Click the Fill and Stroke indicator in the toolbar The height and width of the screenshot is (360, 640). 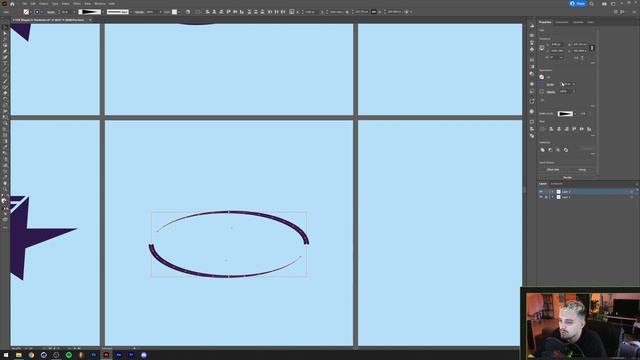4,201
